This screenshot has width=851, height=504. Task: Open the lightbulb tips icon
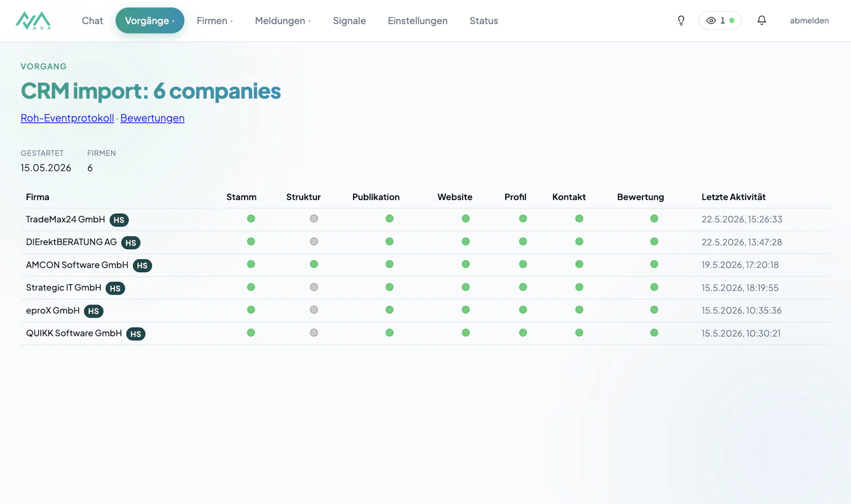(681, 21)
